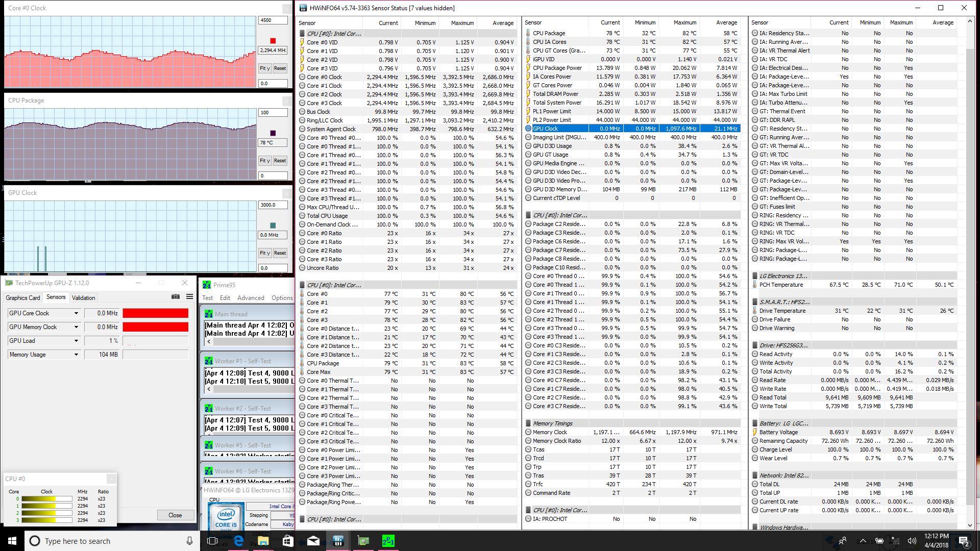Expand the hidden system tray icons chevron
The width and height of the screenshot is (980, 551).
point(863,541)
